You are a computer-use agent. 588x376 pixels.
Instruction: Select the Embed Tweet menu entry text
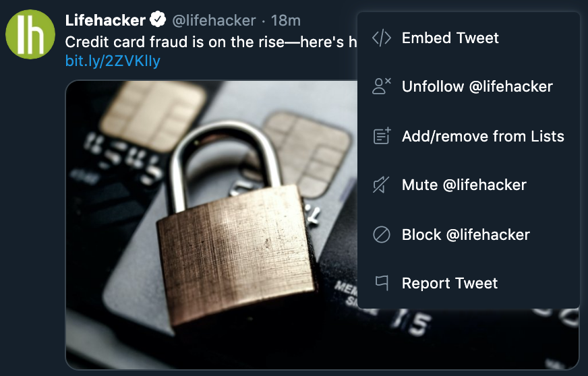click(x=450, y=38)
